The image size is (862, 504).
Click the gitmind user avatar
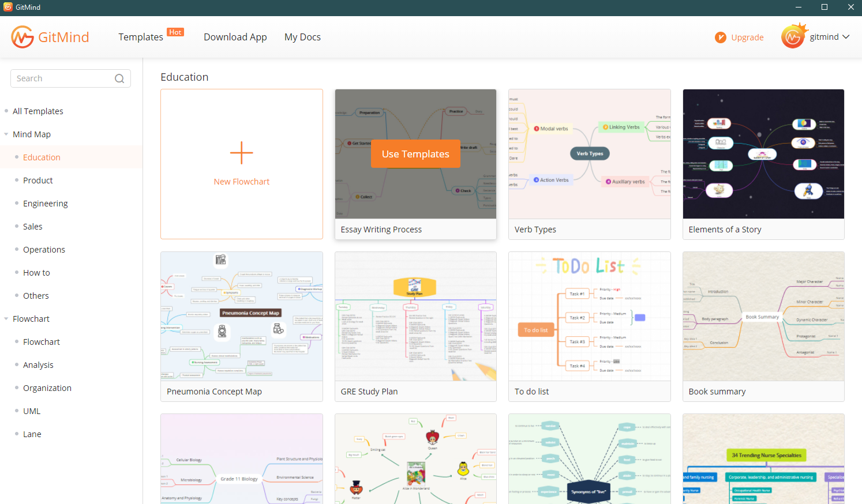[793, 37]
